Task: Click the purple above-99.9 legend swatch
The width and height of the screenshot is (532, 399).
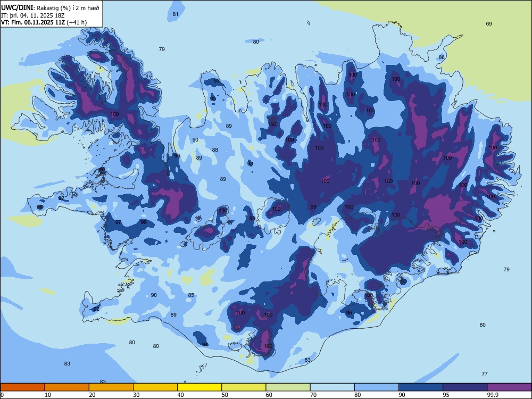Action: (x=509, y=387)
